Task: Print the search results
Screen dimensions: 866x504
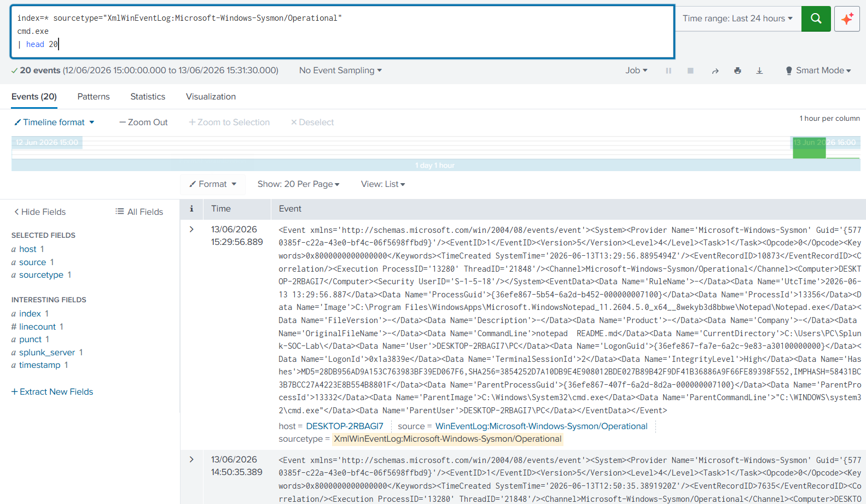Action: pos(737,71)
